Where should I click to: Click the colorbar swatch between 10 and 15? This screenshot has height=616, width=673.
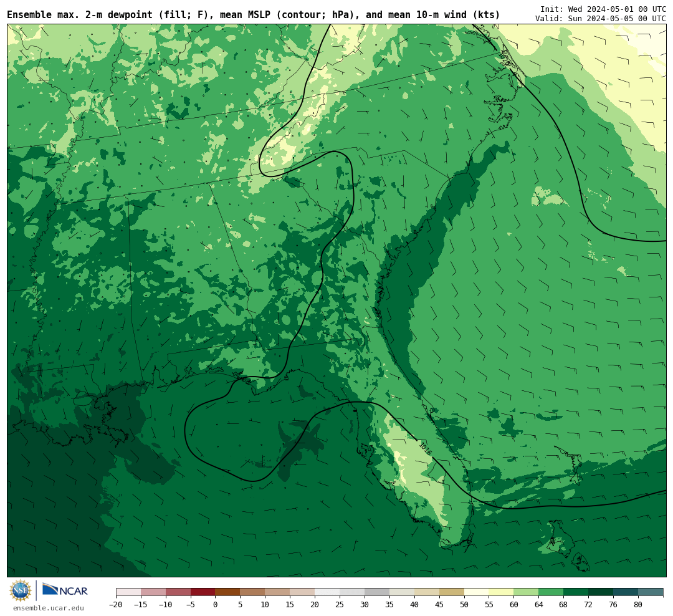278,592
